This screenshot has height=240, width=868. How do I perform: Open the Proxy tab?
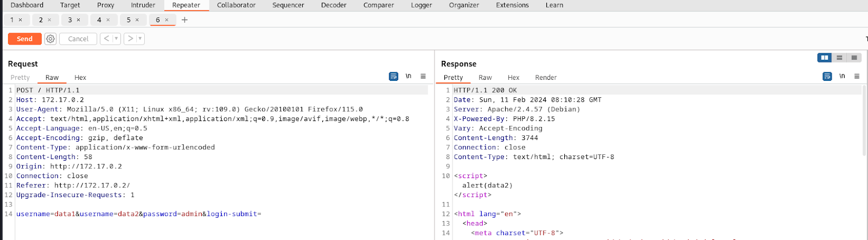[106, 5]
